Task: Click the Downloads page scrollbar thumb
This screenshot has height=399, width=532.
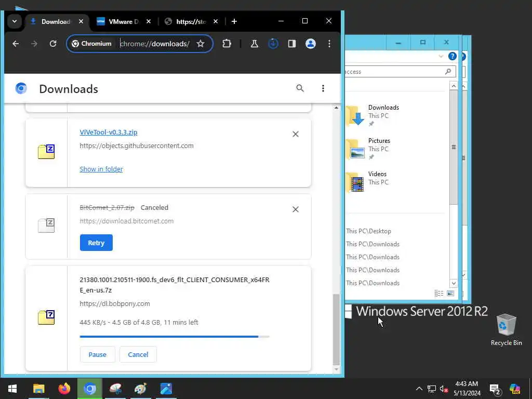Action: [336, 329]
